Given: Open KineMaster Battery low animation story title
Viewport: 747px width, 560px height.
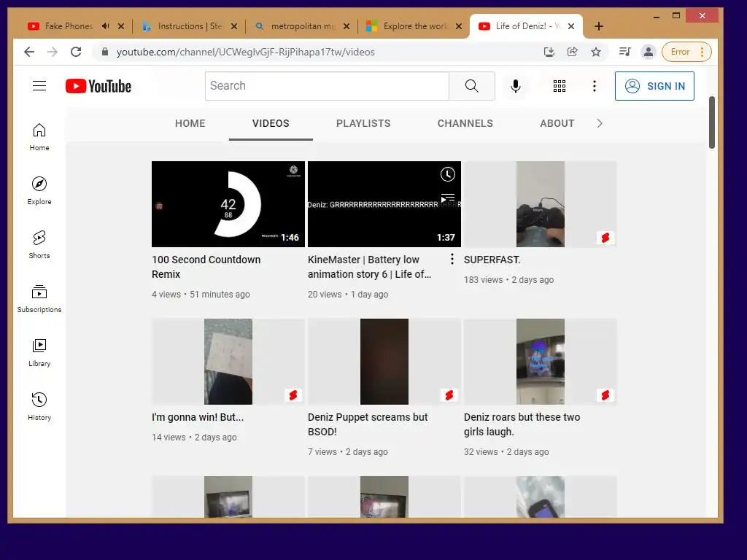Looking at the screenshot, I should tap(369, 267).
